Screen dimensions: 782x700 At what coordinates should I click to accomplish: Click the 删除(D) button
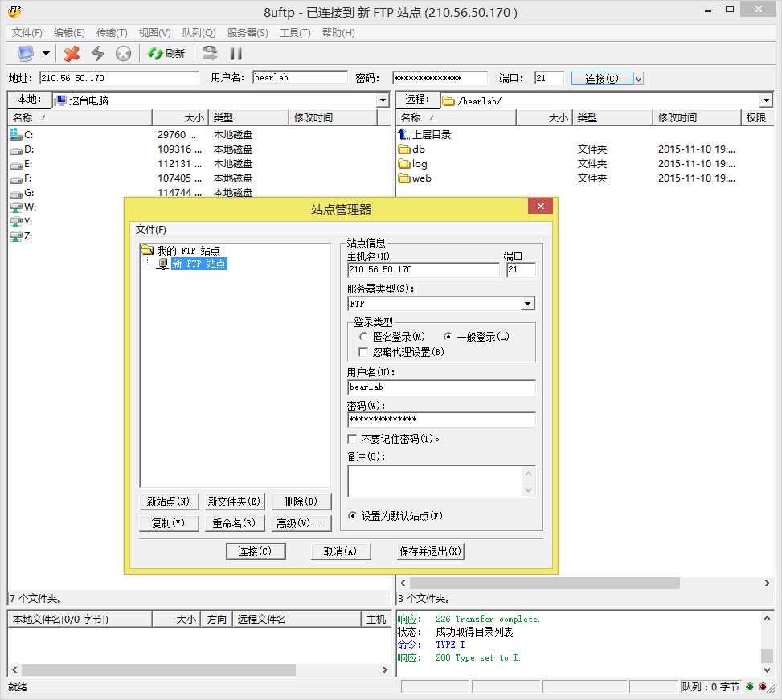[x=301, y=501]
